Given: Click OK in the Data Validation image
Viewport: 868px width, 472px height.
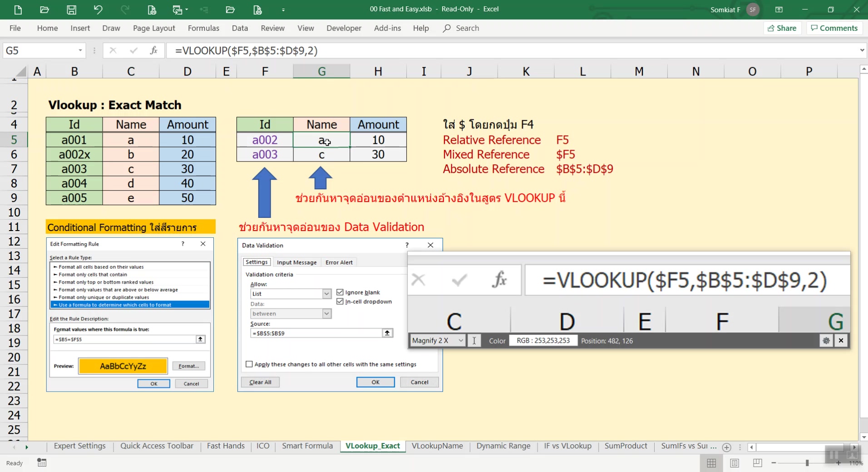Looking at the screenshot, I should point(375,382).
